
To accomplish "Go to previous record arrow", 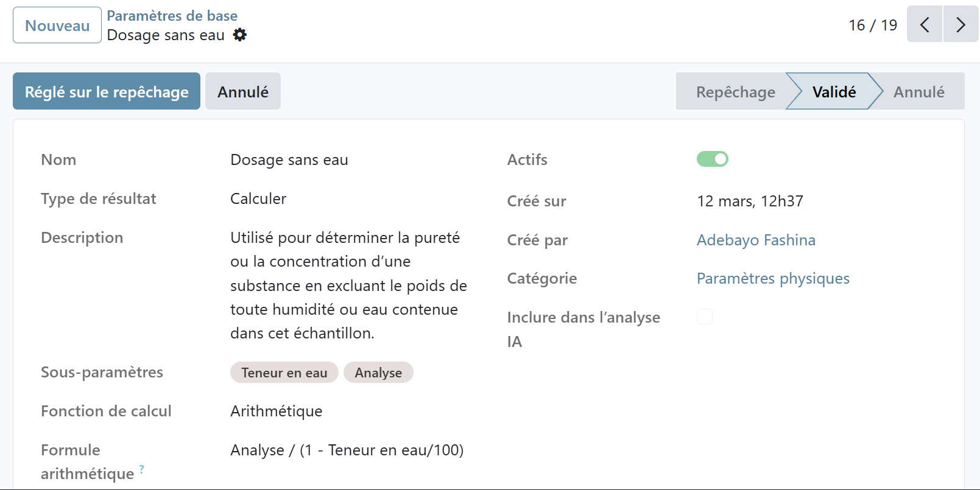I will coord(924,25).
